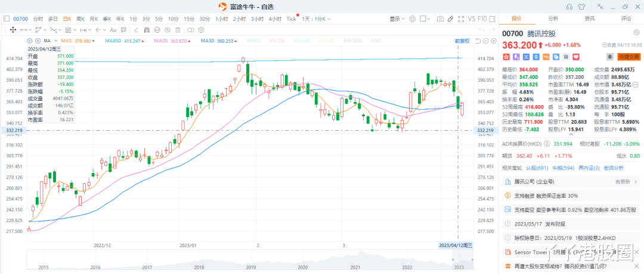
Task: Toggle the pencil drawing toolbar
Action: click(451, 19)
